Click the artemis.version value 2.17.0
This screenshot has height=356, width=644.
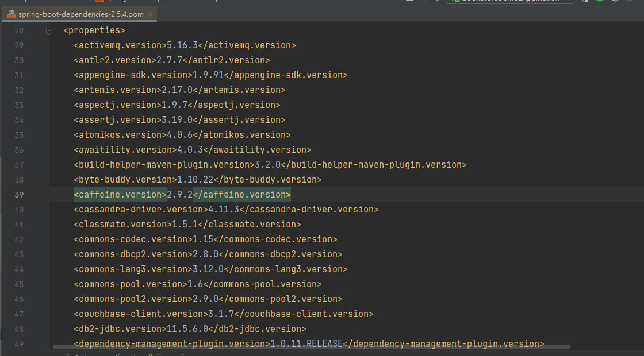(x=177, y=90)
